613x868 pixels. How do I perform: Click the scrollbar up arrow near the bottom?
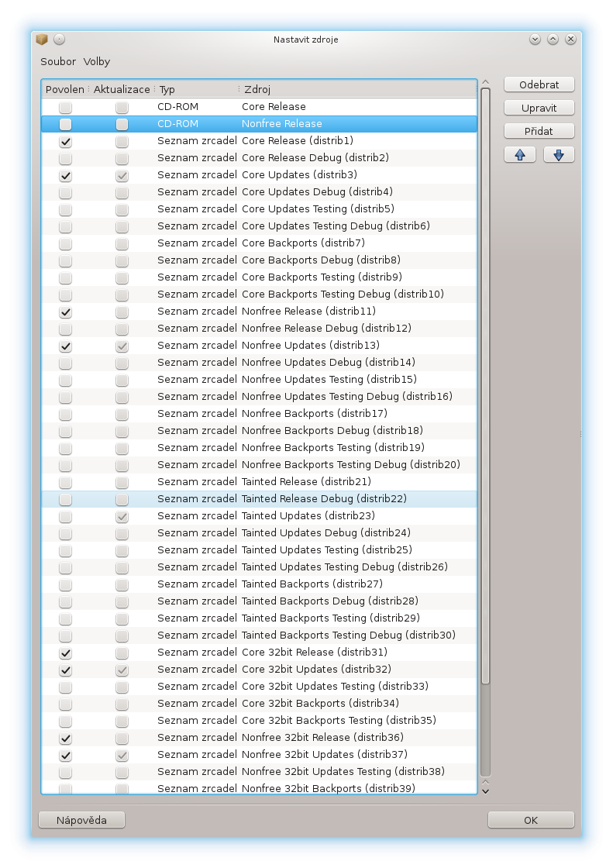(x=486, y=782)
